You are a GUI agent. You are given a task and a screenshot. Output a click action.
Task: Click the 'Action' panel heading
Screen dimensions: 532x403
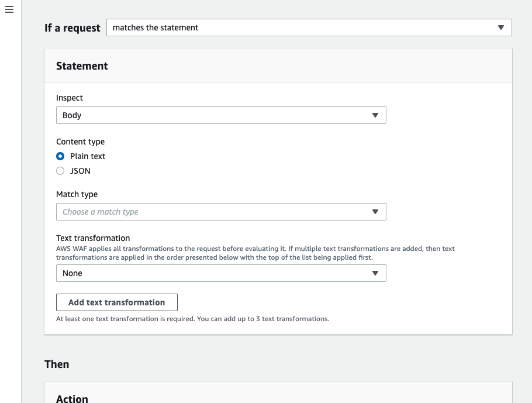point(72,398)
